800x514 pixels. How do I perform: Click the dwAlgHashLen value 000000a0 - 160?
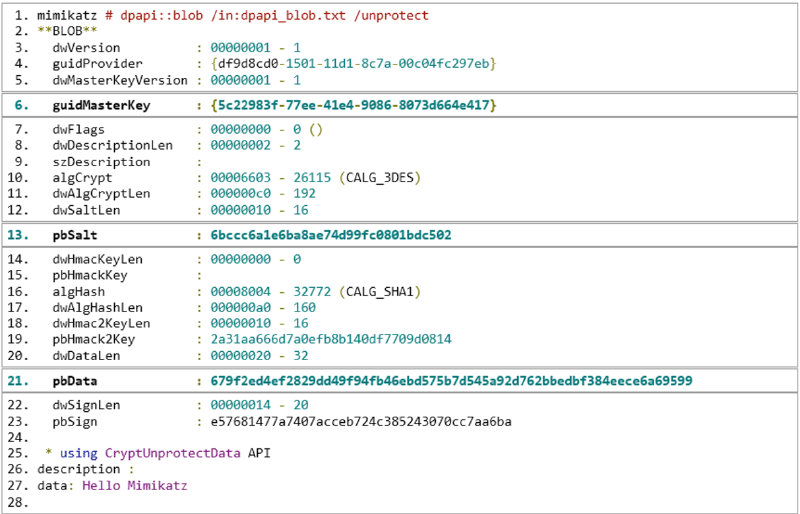263,308
